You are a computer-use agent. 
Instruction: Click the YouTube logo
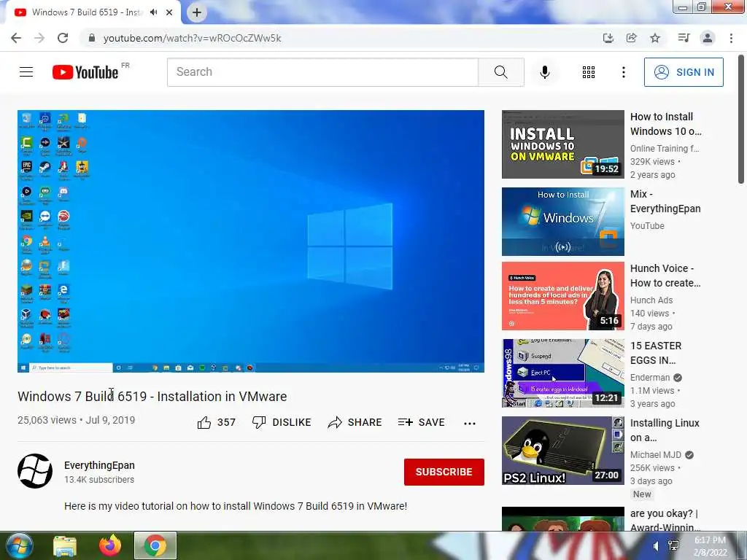(85, 72)
